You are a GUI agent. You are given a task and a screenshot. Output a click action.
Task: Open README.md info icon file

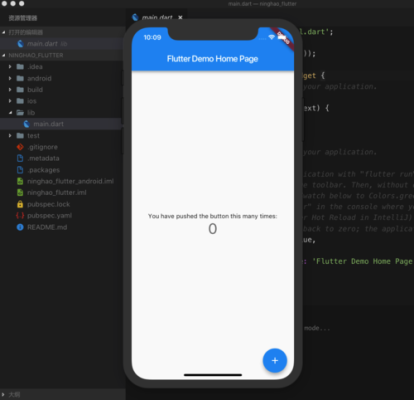pos(20,227)
